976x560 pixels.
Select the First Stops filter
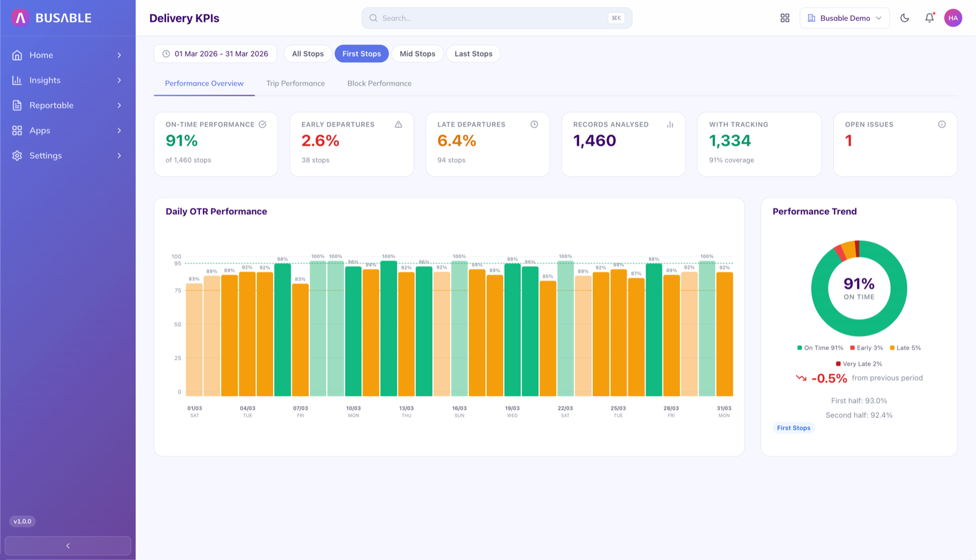(x=362, y=54)
